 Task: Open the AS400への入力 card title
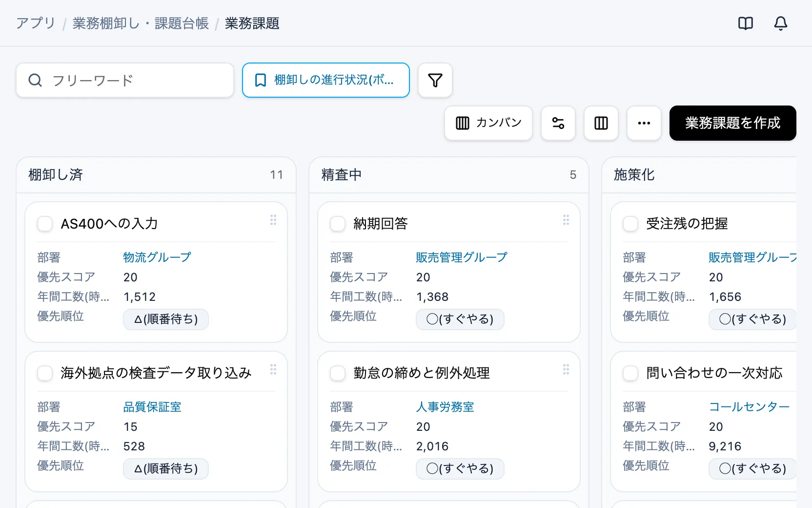(x=109, y=224)
